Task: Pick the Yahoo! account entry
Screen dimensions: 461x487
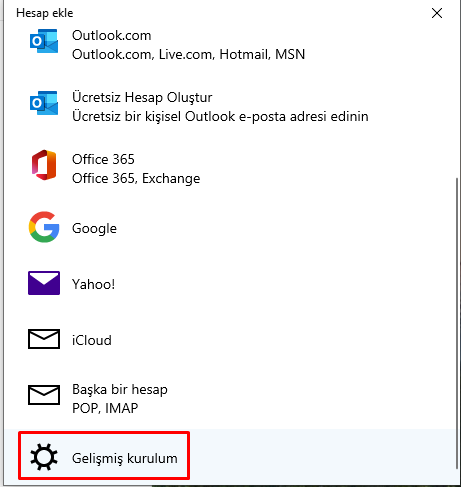Action: click(230, 284)
